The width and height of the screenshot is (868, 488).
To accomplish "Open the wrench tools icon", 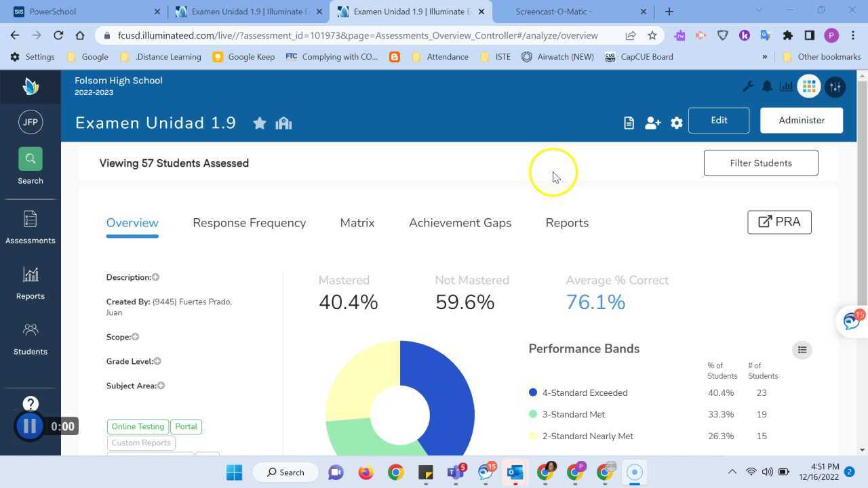I will click(x=748, y=87).
